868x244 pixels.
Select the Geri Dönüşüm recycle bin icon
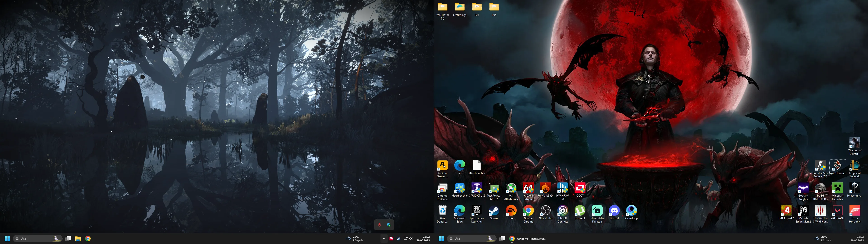(x=442, y=214)
